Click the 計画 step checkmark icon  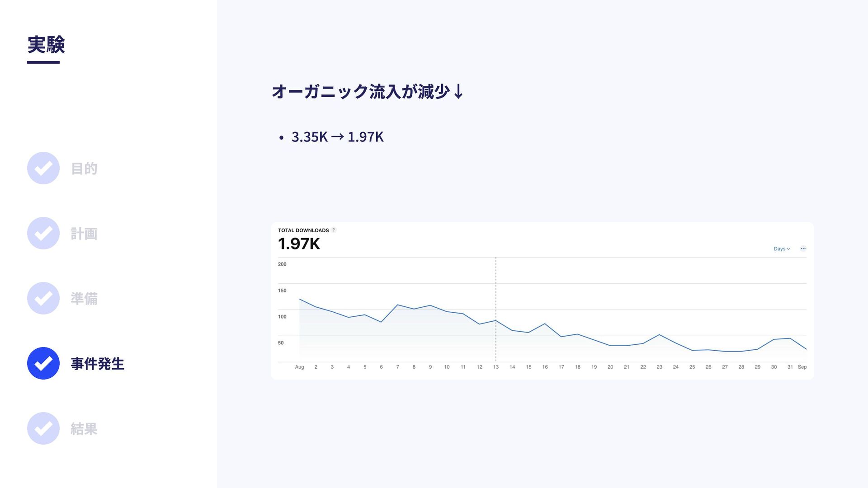43,233
